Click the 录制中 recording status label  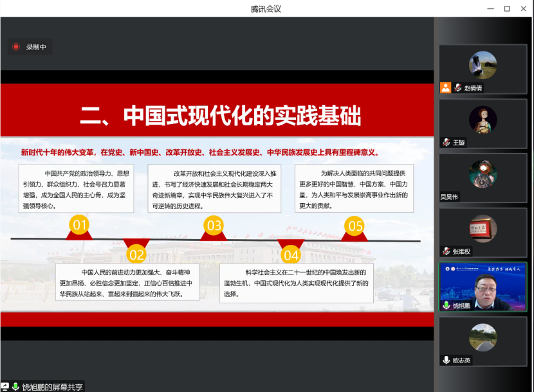coord(35,47)
